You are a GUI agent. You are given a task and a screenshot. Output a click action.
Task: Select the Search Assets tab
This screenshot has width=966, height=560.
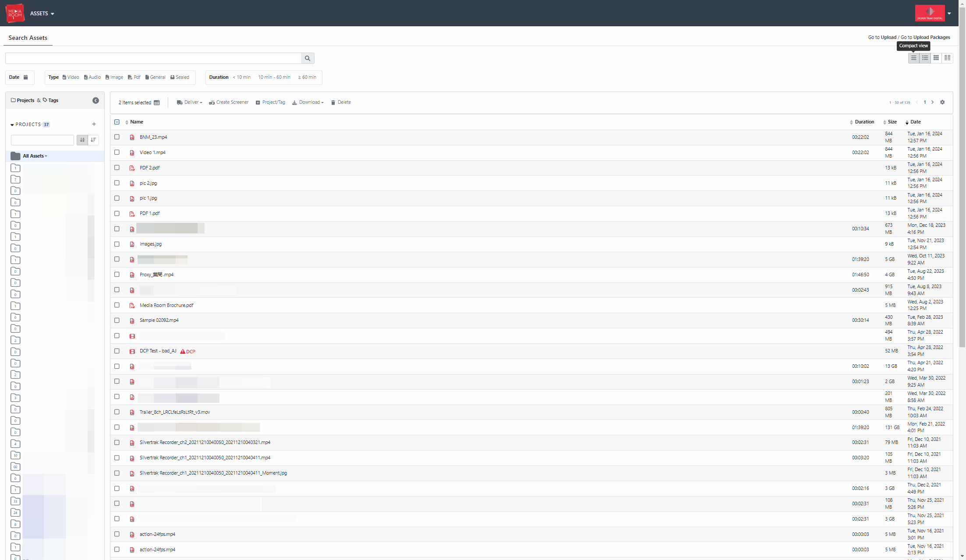(28, 38)
